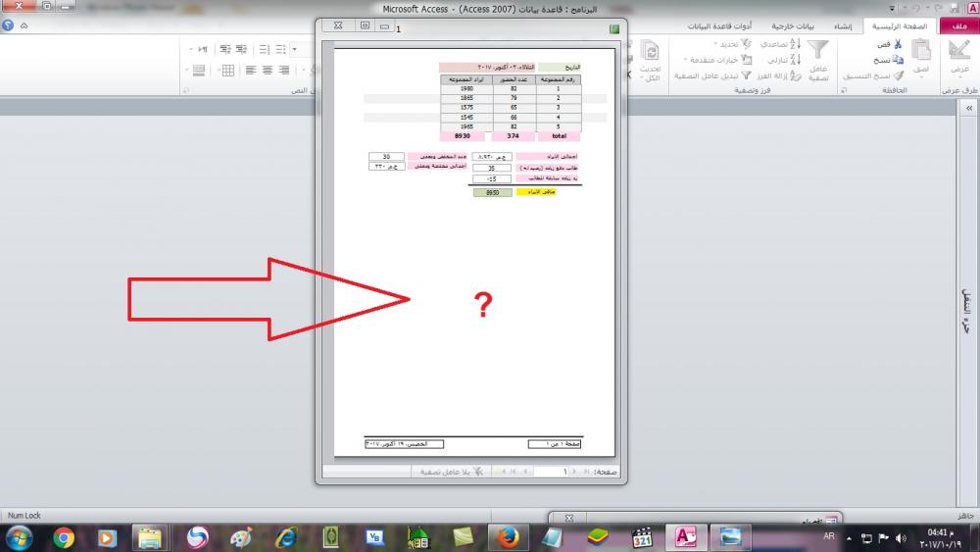Image resolution: width=980 pixels, height=552 pixels.
Task: Click the Filter (عامل تصفية) funnel icon
Action: tap(817, 49)
